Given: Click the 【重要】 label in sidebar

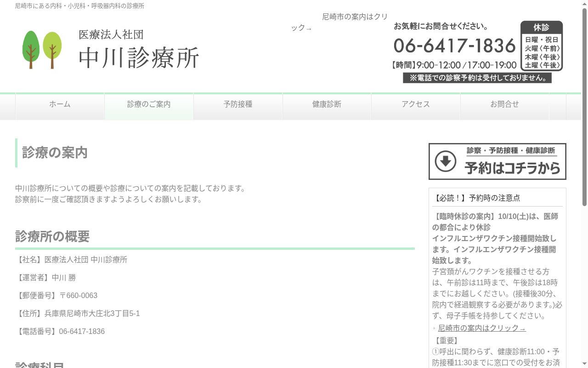Looking at the screenshot, I should [446, 340].
